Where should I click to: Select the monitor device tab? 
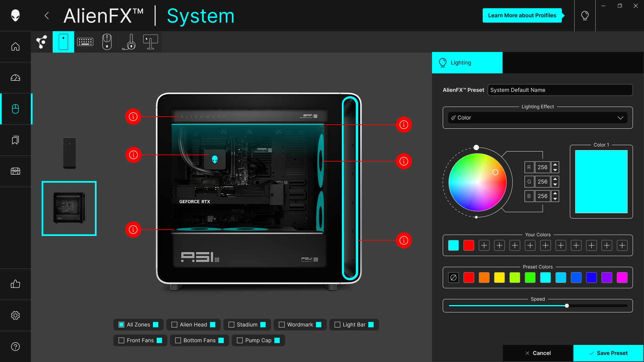click(151, 42)
